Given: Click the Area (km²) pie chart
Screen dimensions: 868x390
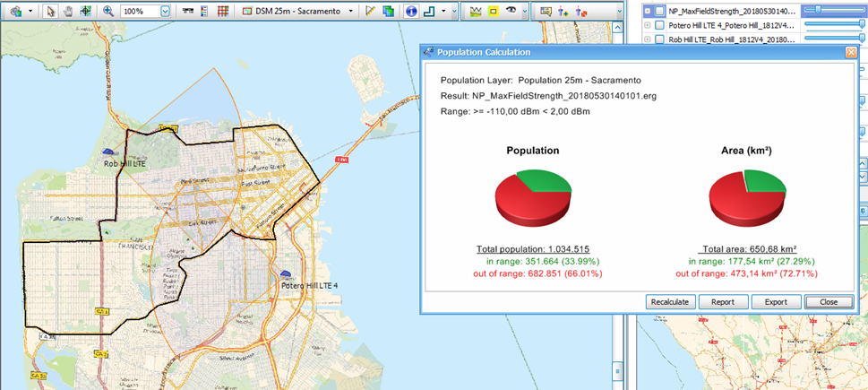Looking at the screenshot, I should click(748, 198).
